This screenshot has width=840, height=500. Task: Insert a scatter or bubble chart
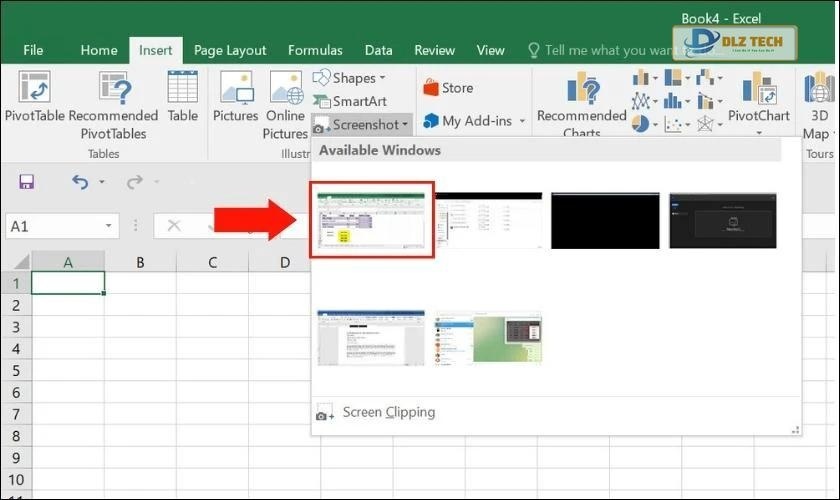tap(678, 124)
